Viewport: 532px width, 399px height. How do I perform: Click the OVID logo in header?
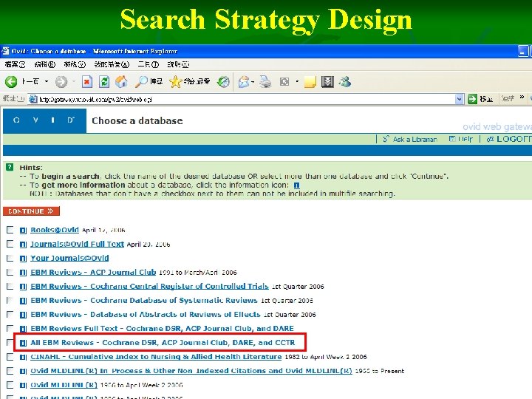click(x=44, y=120)
